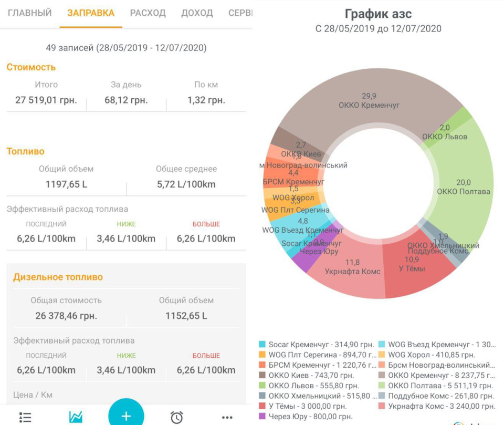Go to the ДОХОД tab
Viewport: 504px width, 425px height.
point(197,13)
